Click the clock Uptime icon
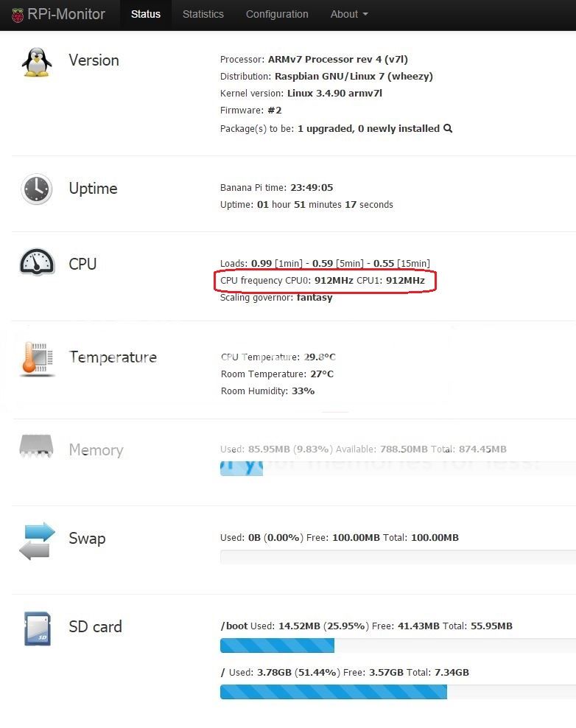Viewport: 576px width, 728px height. point(37,189)
